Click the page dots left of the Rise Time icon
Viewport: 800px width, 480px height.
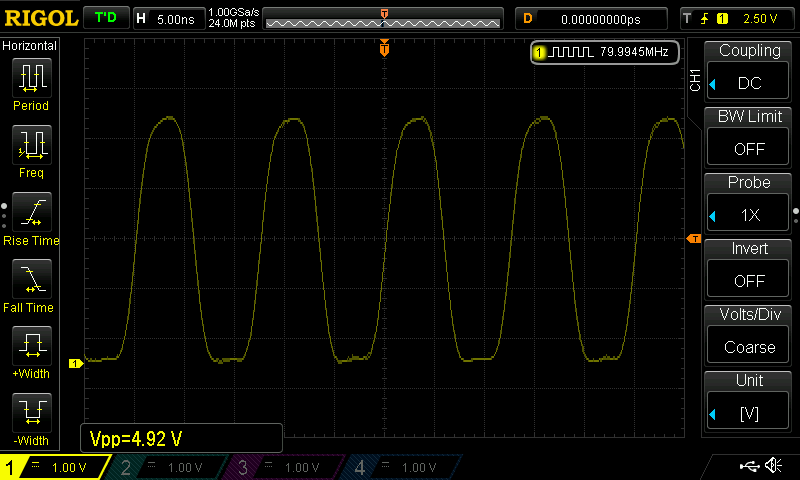tap(4, 216)
